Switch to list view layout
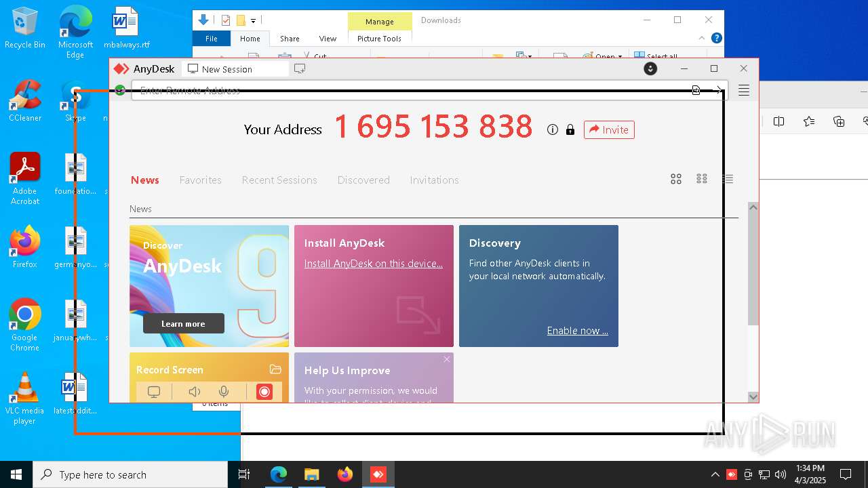 coord(728,179)
